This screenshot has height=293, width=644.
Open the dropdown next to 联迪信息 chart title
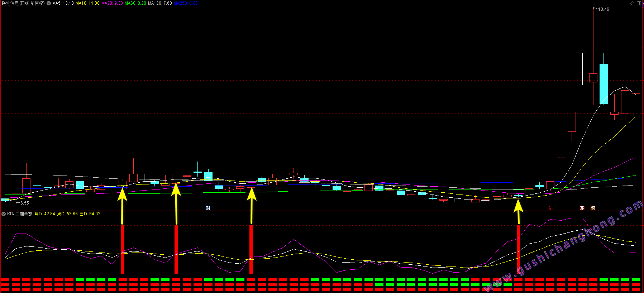[49, 3]
